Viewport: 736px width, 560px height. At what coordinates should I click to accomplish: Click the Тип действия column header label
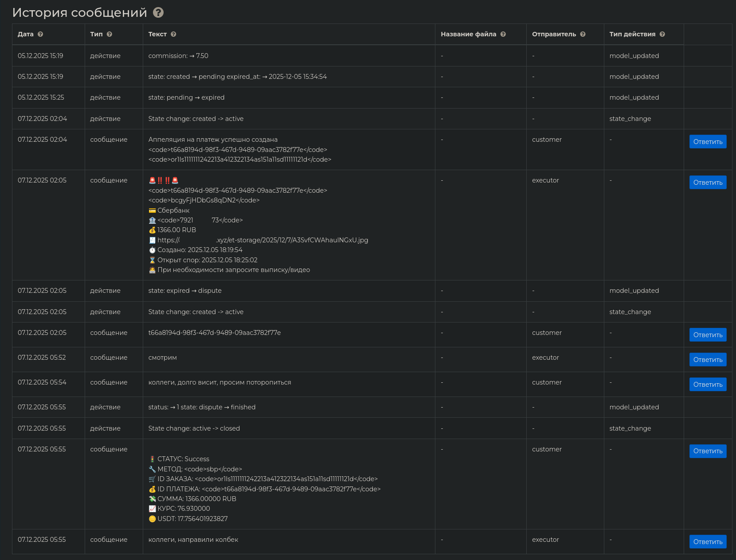[x=632, y=34]
